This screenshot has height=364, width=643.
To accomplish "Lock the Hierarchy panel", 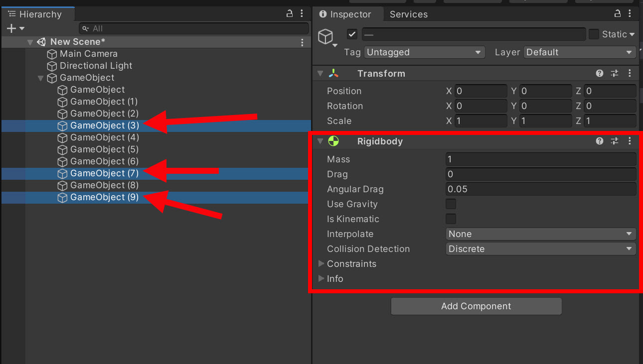I will point(290,14).
